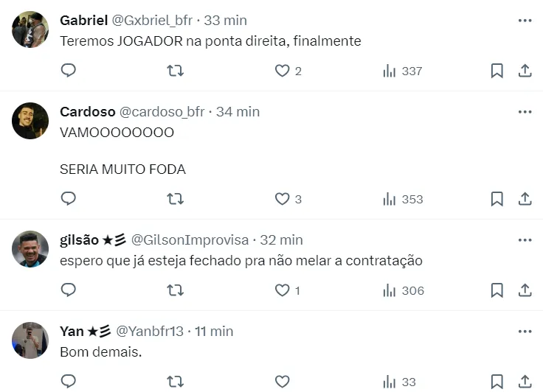Open more options menu on Cardoso's tweet
This screenshot has height=392, width=543.
tap(525, 112)
